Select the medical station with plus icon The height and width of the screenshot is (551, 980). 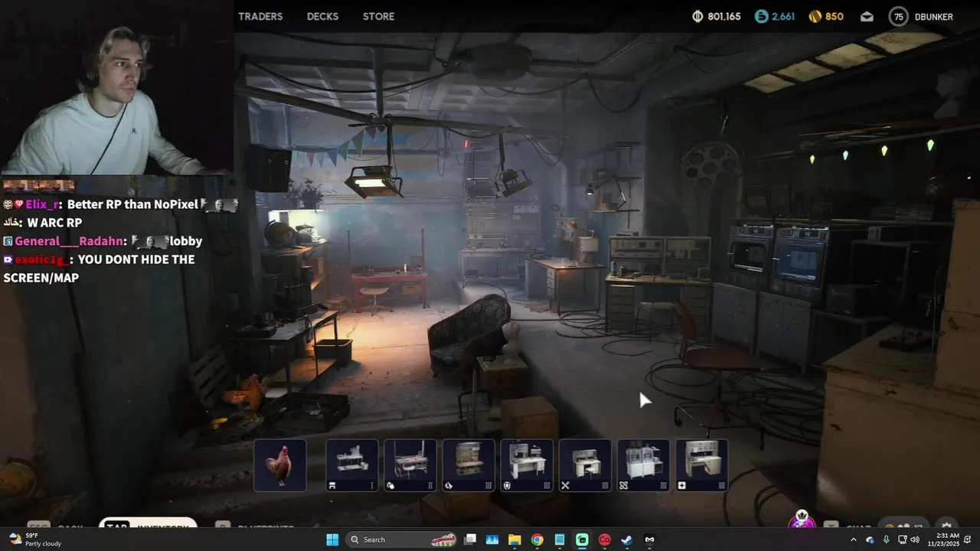[701, 465]
